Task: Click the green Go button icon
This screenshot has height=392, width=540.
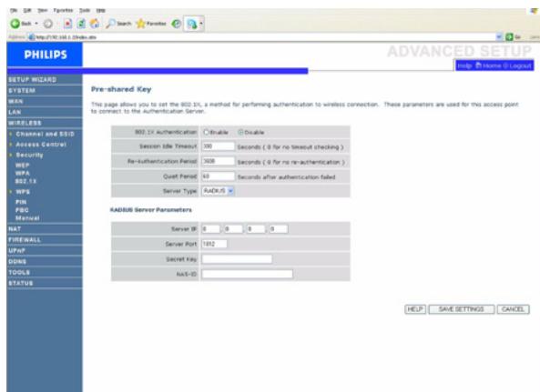Action: 509,36
